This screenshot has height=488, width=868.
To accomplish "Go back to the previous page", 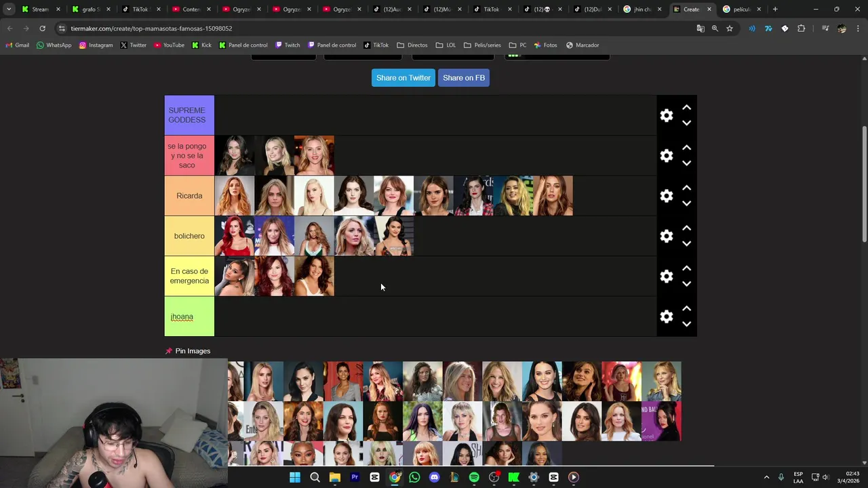I will (9, 28).
